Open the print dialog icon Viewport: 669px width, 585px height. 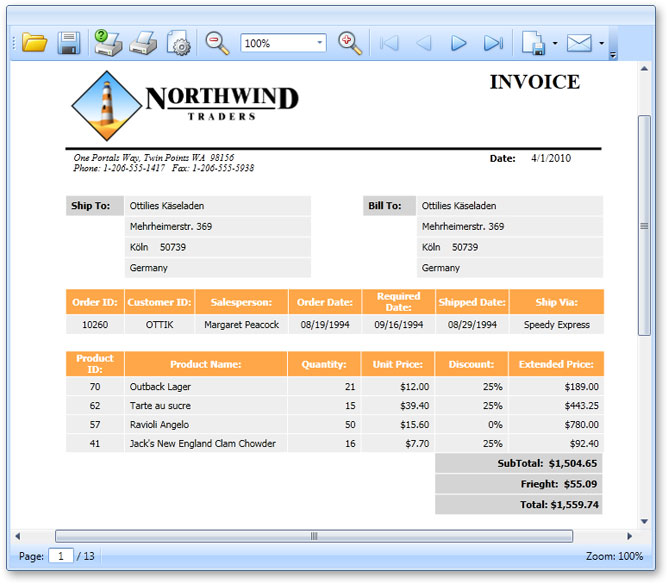(107, 43)
